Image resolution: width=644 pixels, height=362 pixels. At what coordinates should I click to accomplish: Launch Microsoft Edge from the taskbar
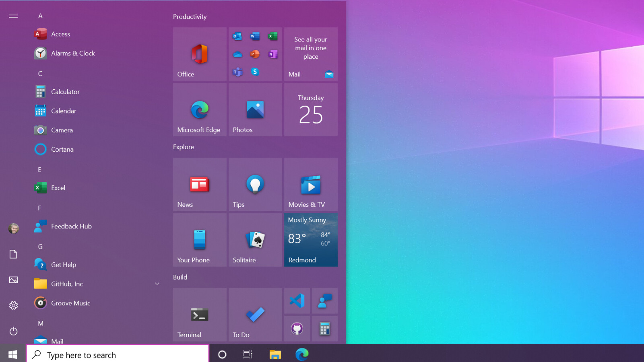pos(302,354)
